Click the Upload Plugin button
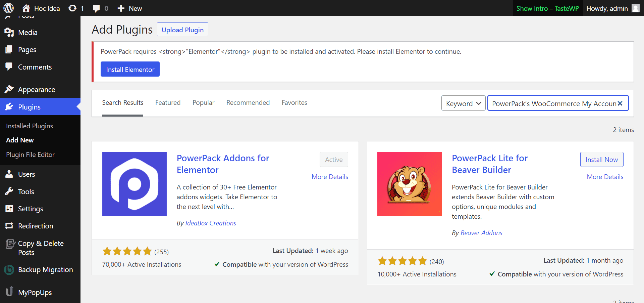The width and height of the screenshot is (644, 303). pyautogui.click(x=182, y=30)
